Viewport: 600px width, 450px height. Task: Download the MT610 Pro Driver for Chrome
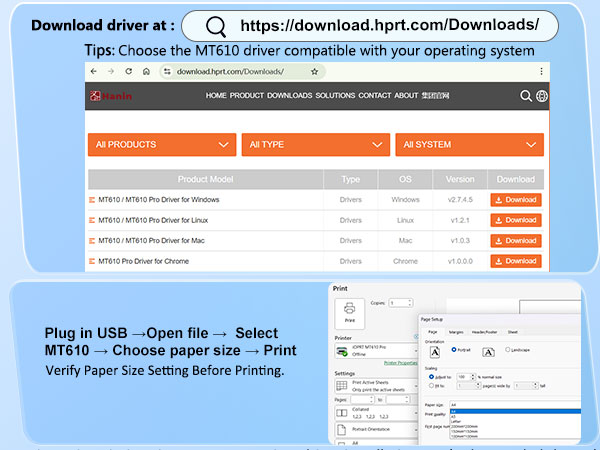[516, 261]
